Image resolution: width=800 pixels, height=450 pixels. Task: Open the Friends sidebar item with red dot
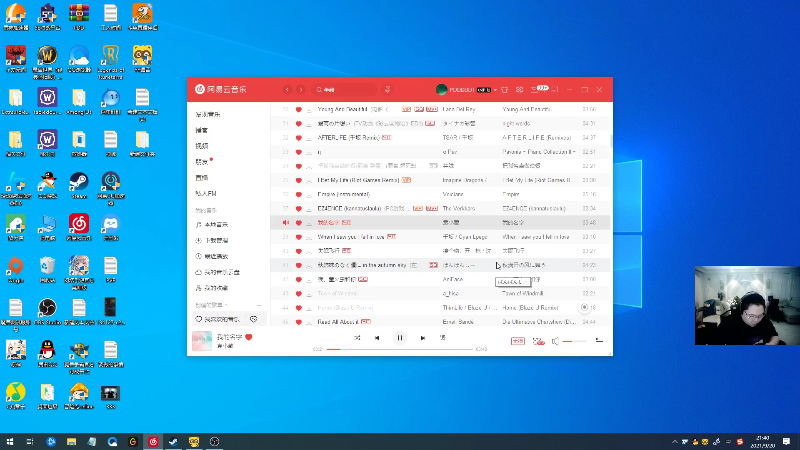202,162
